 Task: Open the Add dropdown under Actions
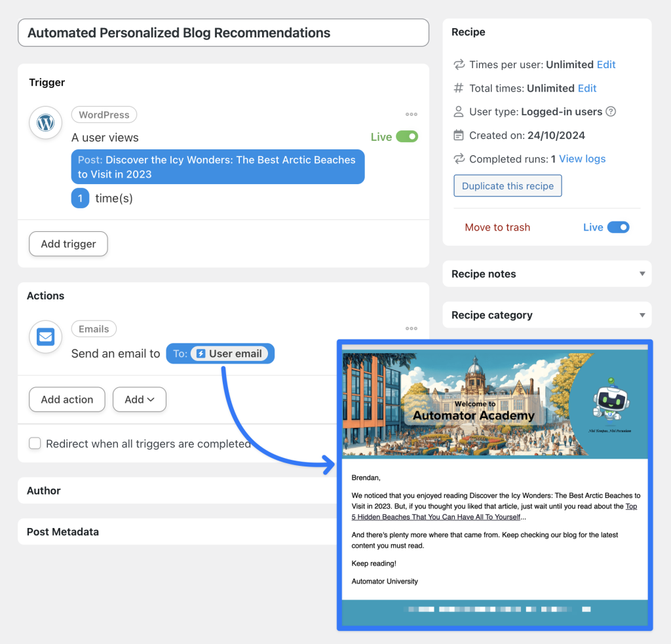pos(139,399)
